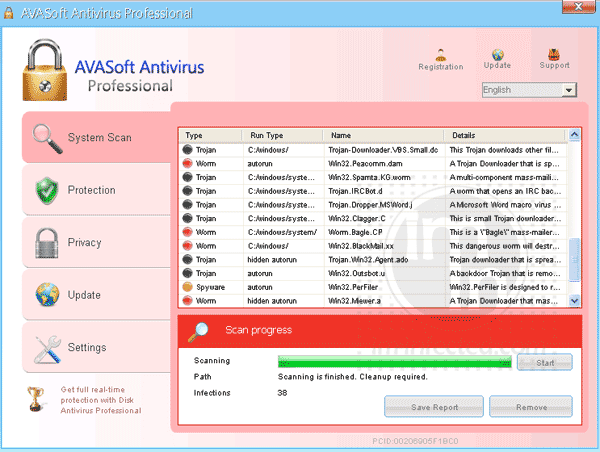Switch to the Privacy section
Screen dimensions: 600x452
tap(96, 243)
